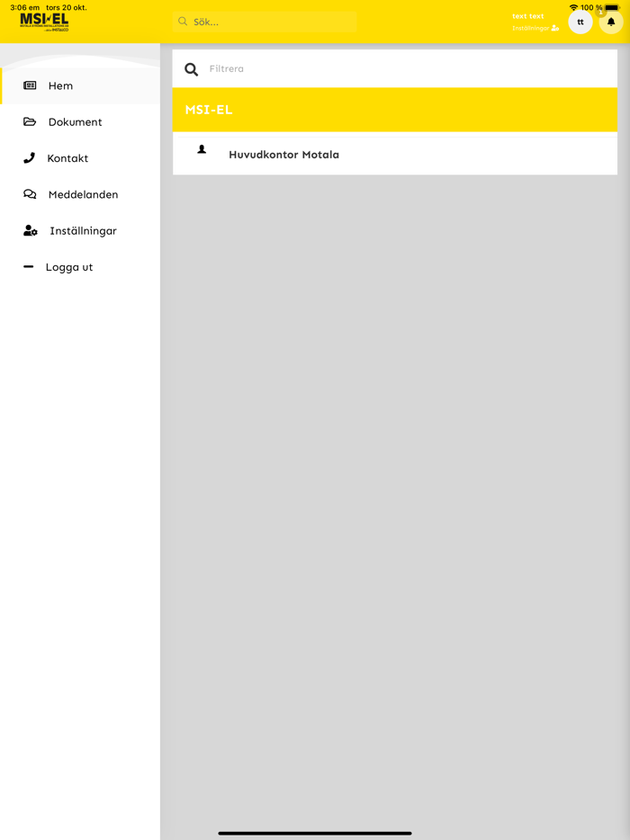Tap the home indicator bar
Image resolution: width=630 pixels, height=840 pixels.
coord(315,833)
